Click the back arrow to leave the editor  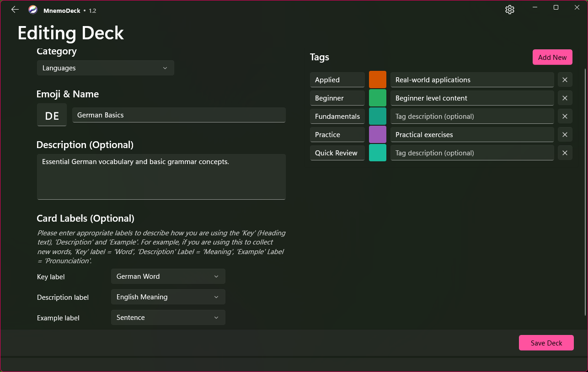click(x=15, y=10)
